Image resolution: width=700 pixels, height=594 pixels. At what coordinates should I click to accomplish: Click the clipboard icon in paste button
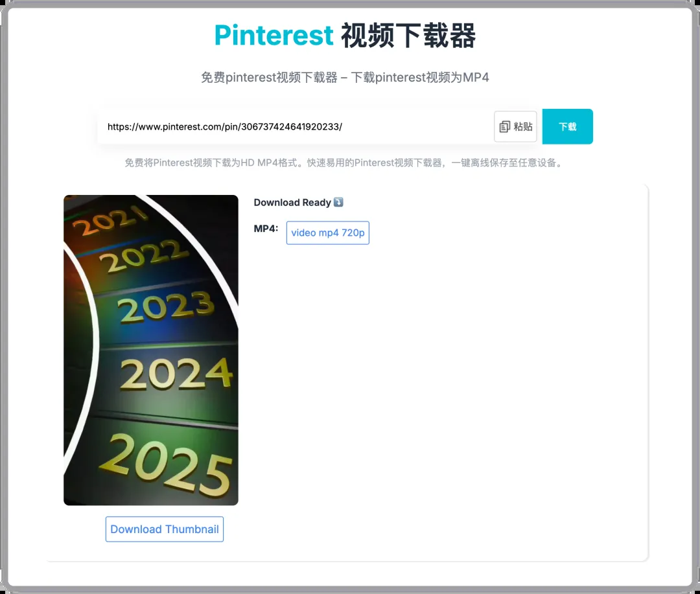(504, 127)
